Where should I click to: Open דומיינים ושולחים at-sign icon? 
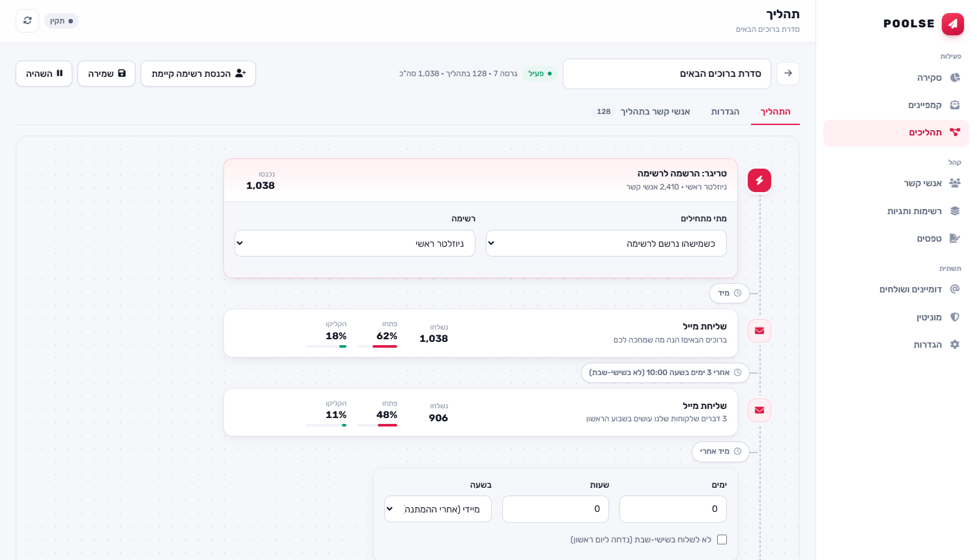[955, 289]
